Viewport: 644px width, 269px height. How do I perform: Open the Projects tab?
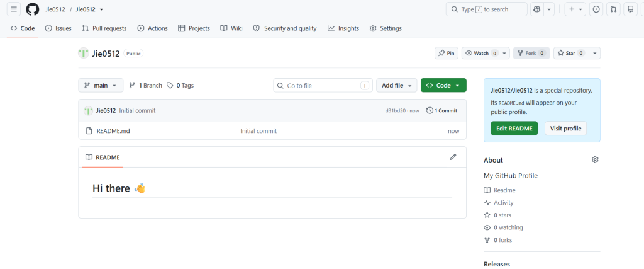[x=194, y=28]
